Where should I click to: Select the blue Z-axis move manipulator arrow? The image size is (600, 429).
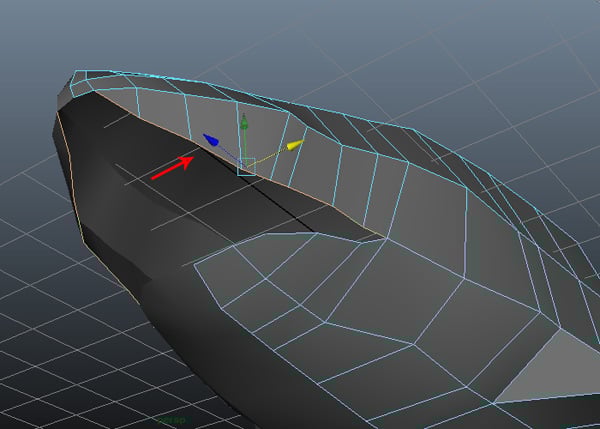(x=211, y=140)
